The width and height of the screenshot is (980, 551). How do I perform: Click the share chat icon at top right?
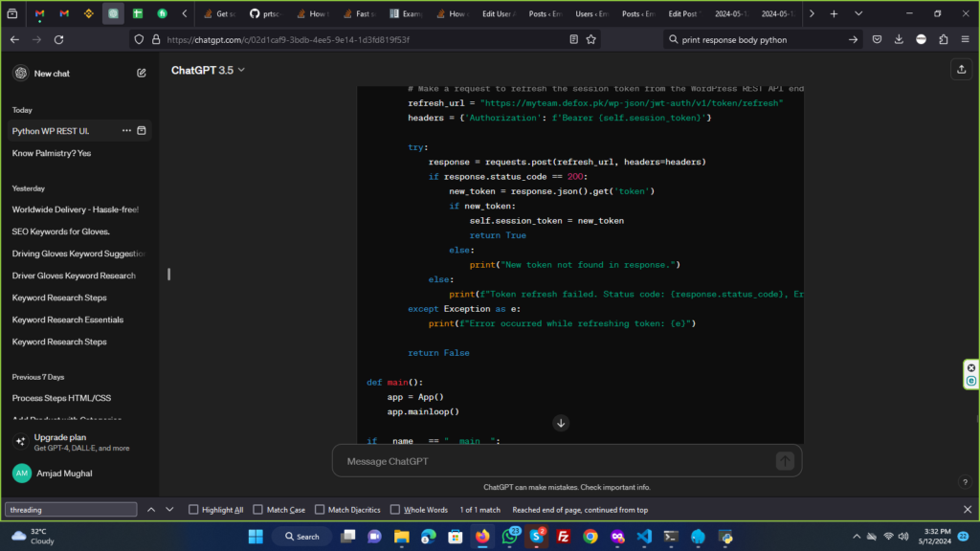coord(960,69)
